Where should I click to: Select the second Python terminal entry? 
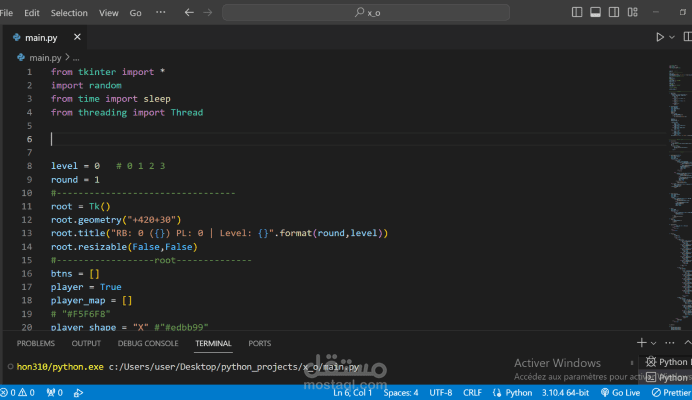click(667, 377)
